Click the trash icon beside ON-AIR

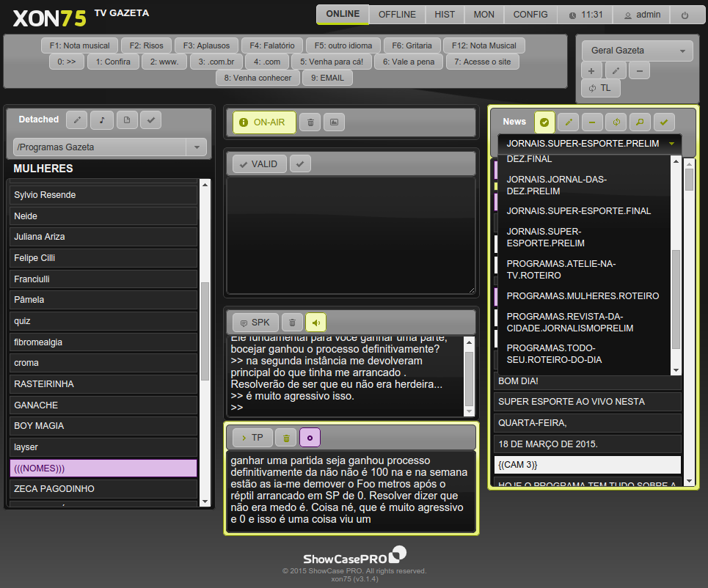[310, 123]
